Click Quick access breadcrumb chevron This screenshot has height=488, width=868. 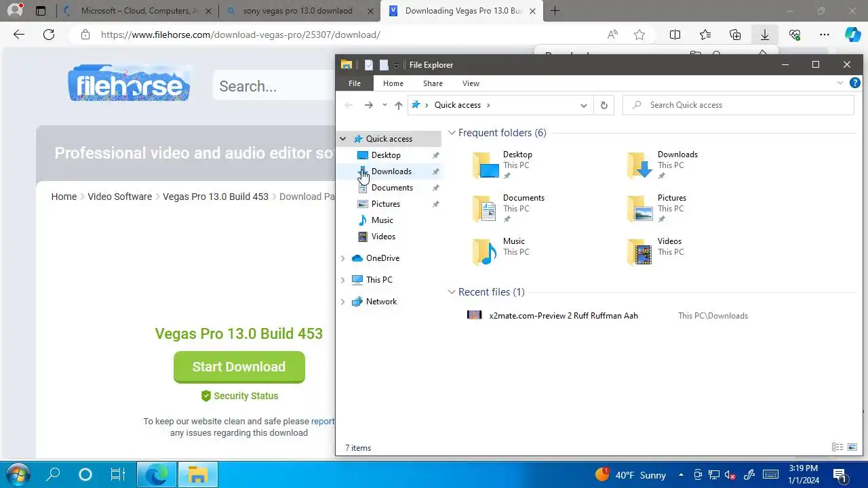(x=488, y=105)
